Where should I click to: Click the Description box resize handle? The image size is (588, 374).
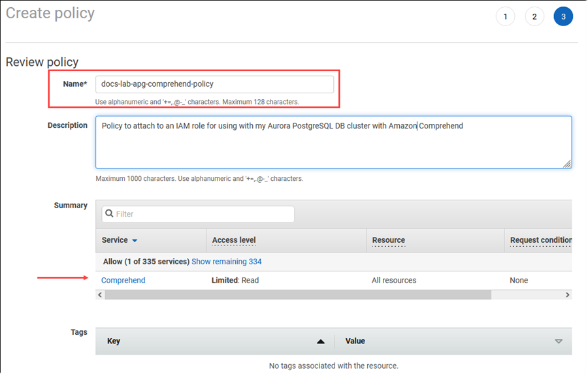[x=567, y=164]
